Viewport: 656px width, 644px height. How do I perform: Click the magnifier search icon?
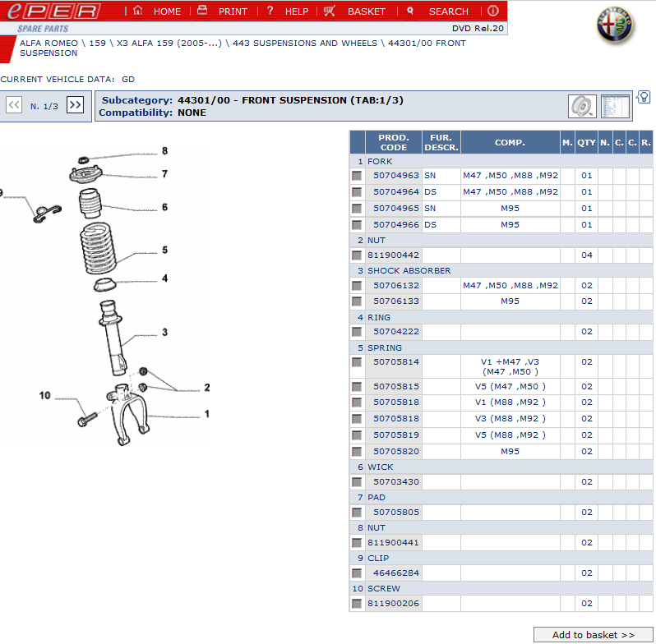410,11
